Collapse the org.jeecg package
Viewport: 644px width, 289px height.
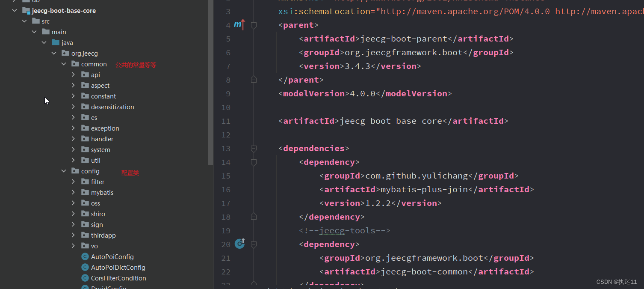pyautogui.click(x=54, y=54)
